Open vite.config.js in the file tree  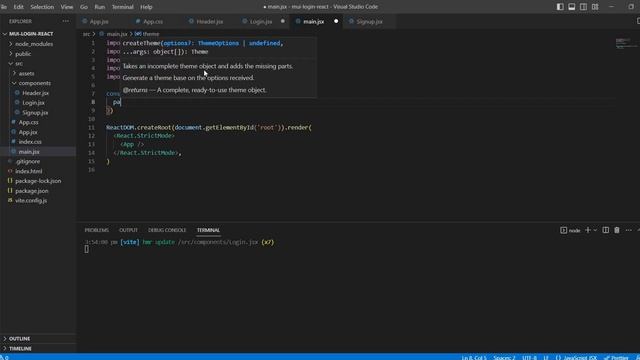point(31,200)
